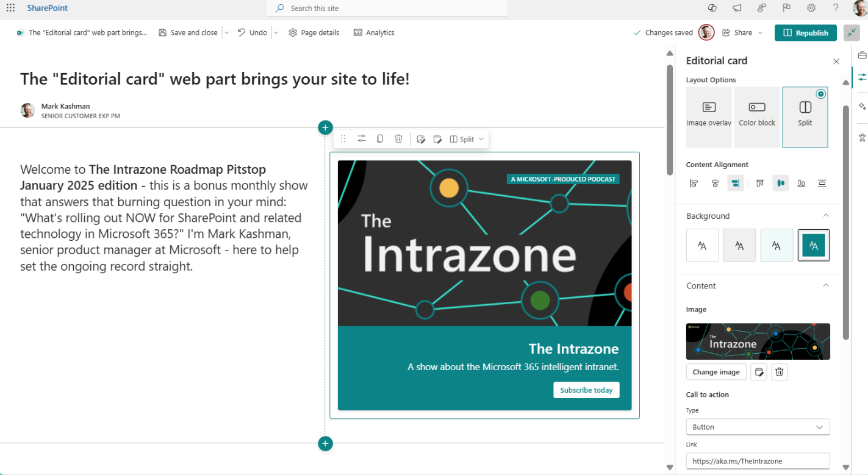Click the Change image button

(716, 372)
